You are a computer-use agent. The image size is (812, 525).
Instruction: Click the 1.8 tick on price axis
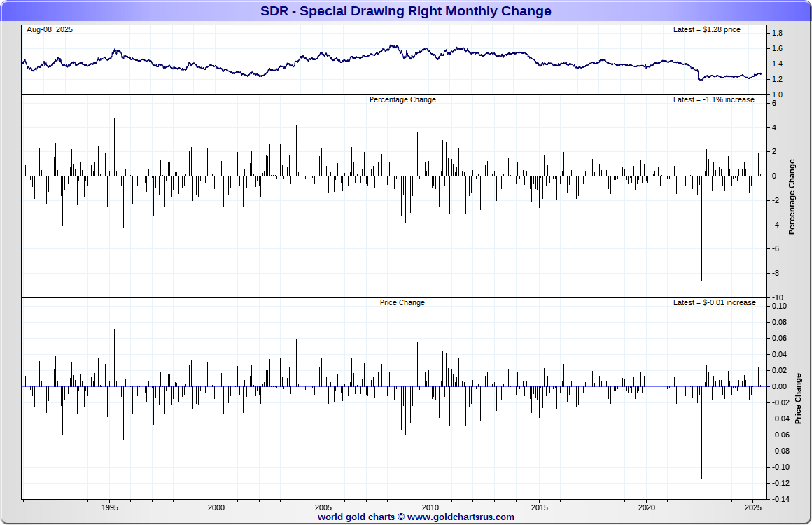tap(777, 34)
